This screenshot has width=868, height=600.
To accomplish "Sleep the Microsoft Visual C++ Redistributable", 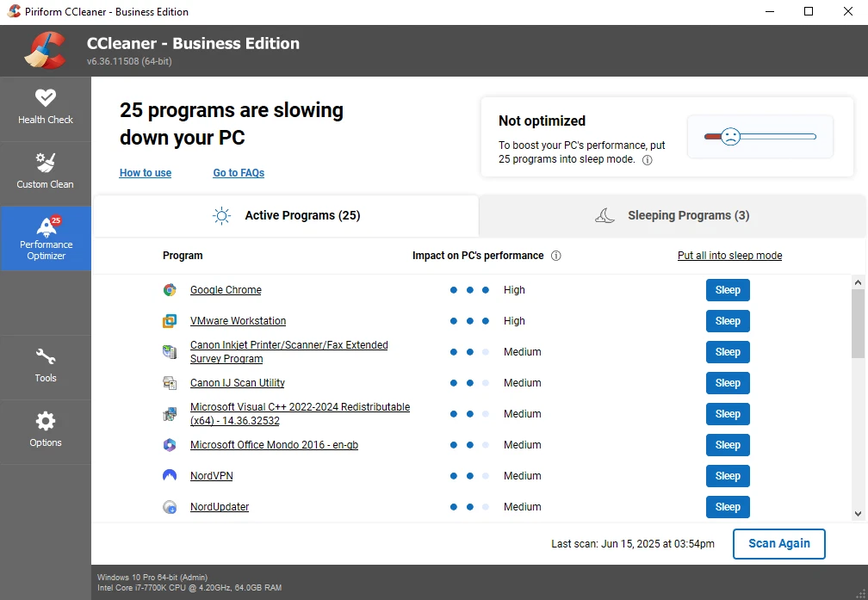I will 728,414.
